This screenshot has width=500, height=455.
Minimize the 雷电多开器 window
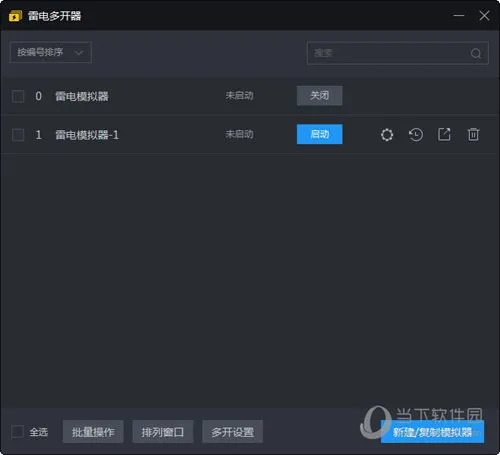point(459,15)
